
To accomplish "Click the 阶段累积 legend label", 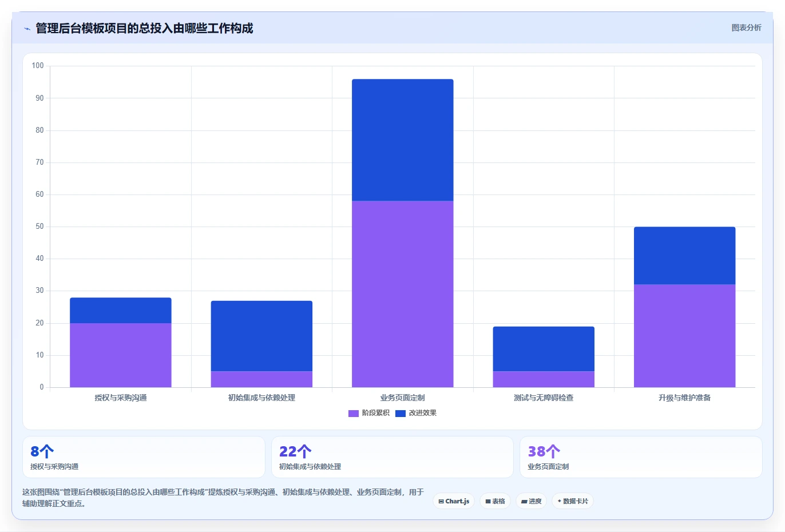I will click(x=375, y=413).
